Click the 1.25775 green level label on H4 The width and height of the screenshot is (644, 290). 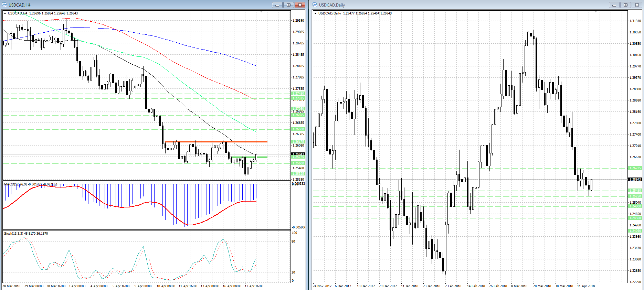coord(298,157)
